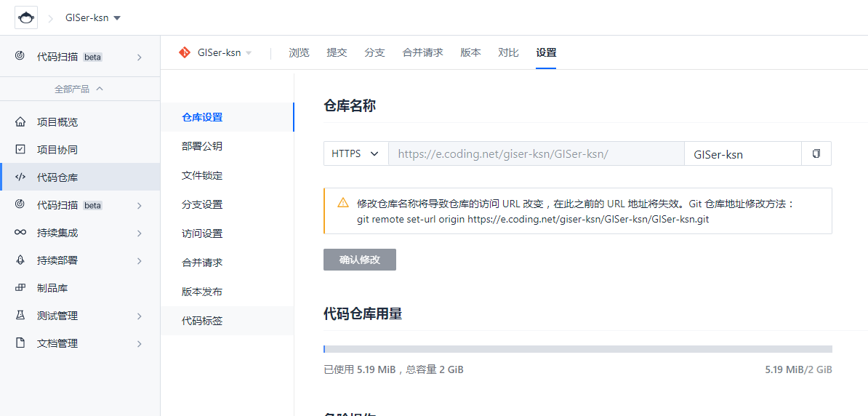Click the 项目协同 checkbox icon in sidebar
The image size is (868, 416).
pyautogui.click(x=20, y=150)
